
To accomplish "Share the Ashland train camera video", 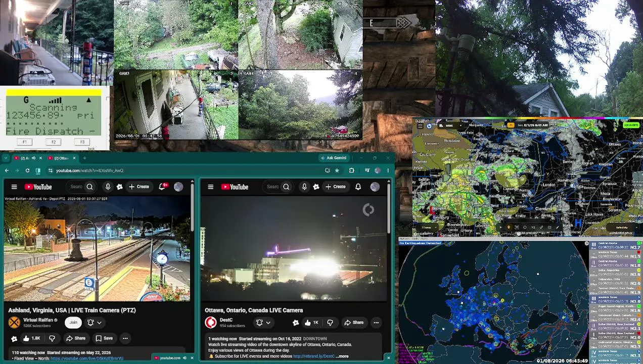I will [x=75, y=338].
